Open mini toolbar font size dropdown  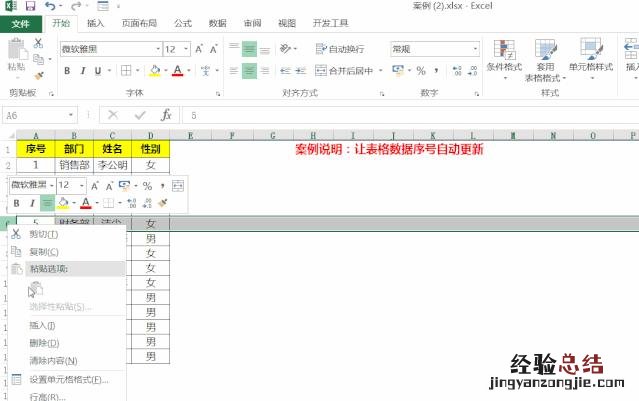(x=82, y=185)
